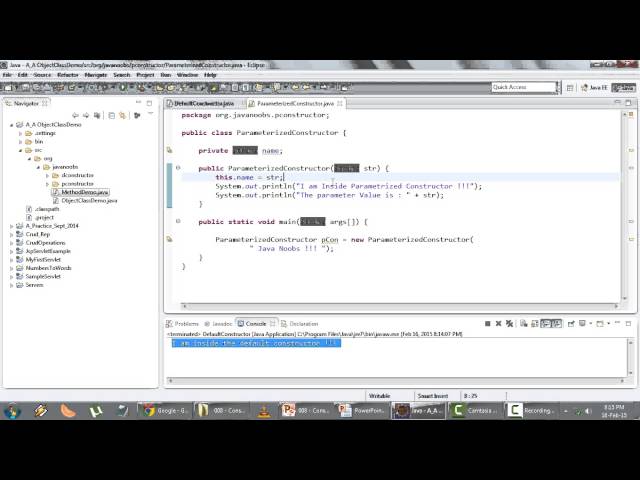Expand the .settings folder
The width and height of the screenshot is (640, 480).
click(20, 133)
